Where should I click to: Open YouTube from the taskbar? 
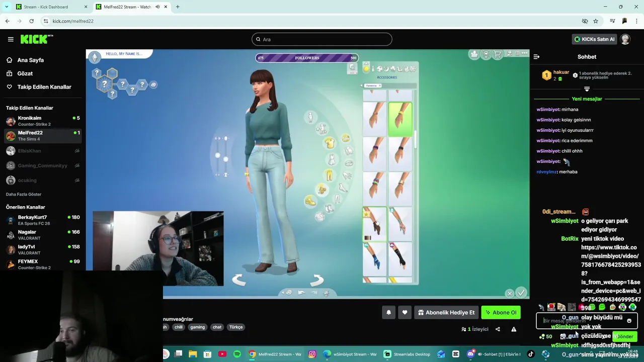coord(222,354)
